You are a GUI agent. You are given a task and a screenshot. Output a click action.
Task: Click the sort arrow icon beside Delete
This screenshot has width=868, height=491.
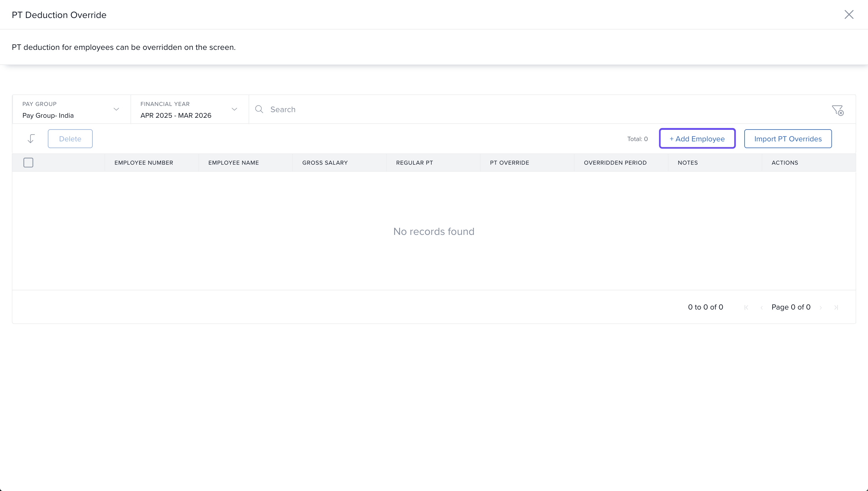(x=31, y=139)
